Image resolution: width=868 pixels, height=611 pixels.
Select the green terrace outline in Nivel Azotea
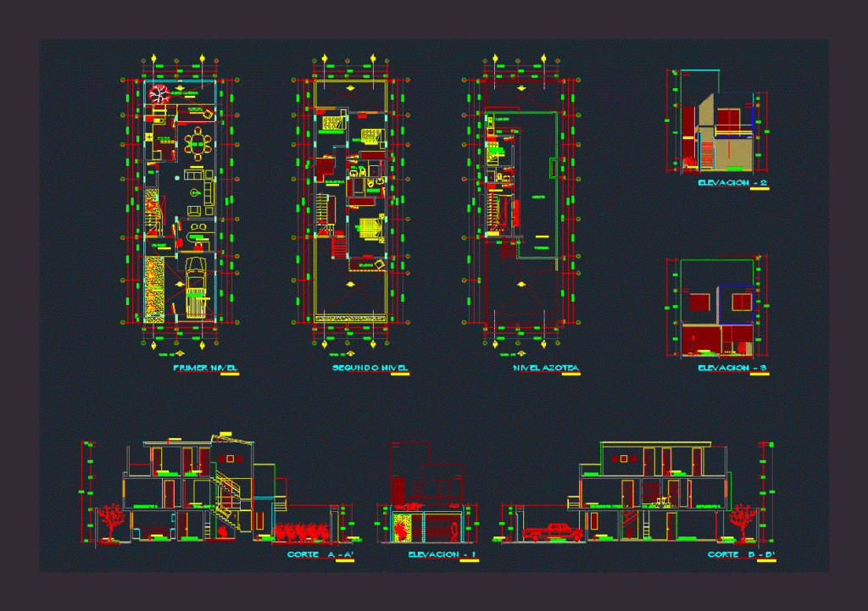click(537, 186)
